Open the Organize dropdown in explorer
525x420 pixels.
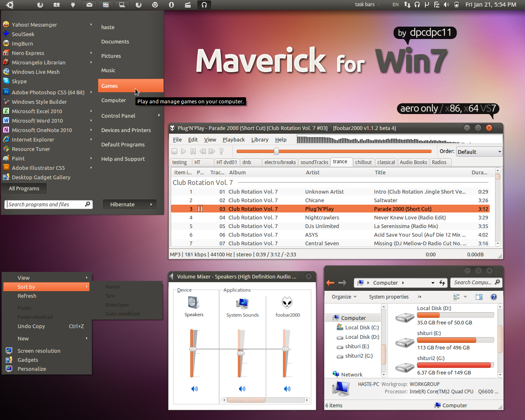pos(344,297)
